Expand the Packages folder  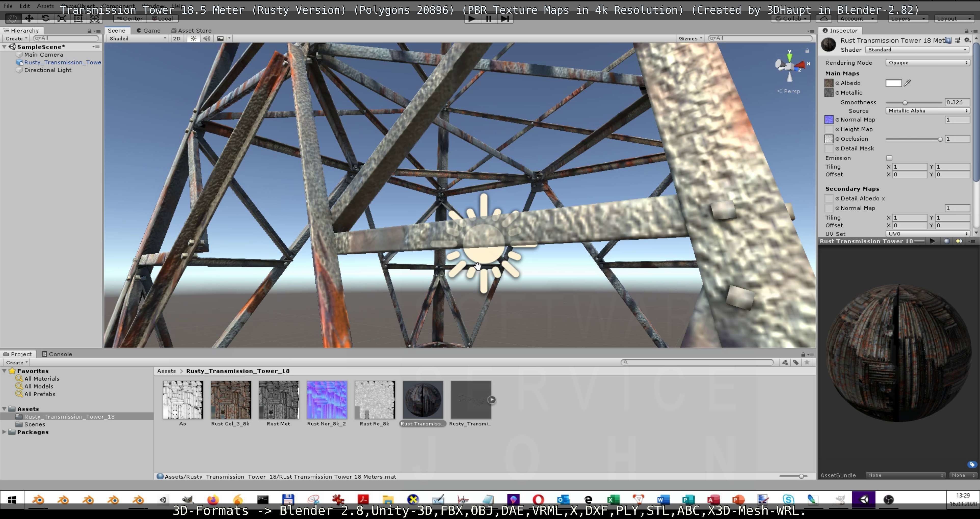(4, 432)
